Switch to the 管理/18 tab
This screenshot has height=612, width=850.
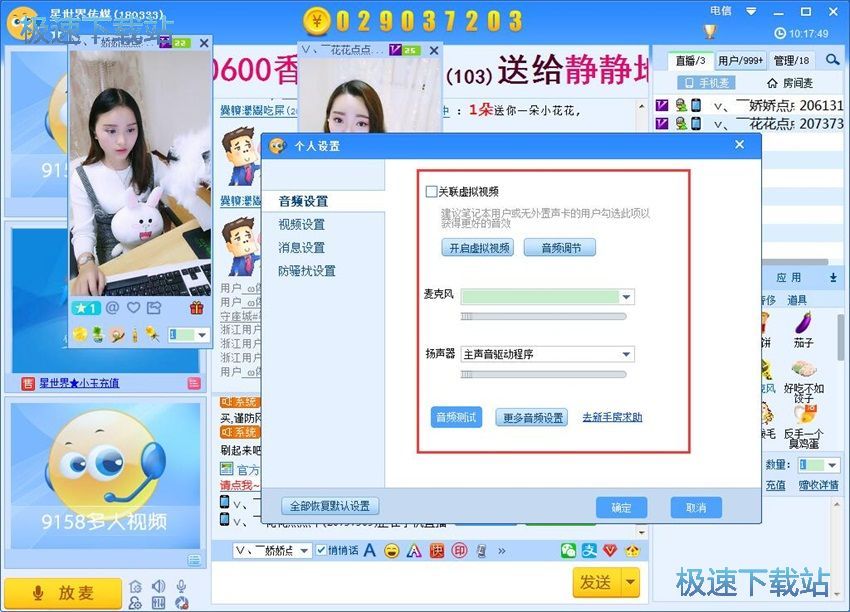coord(791,61)
